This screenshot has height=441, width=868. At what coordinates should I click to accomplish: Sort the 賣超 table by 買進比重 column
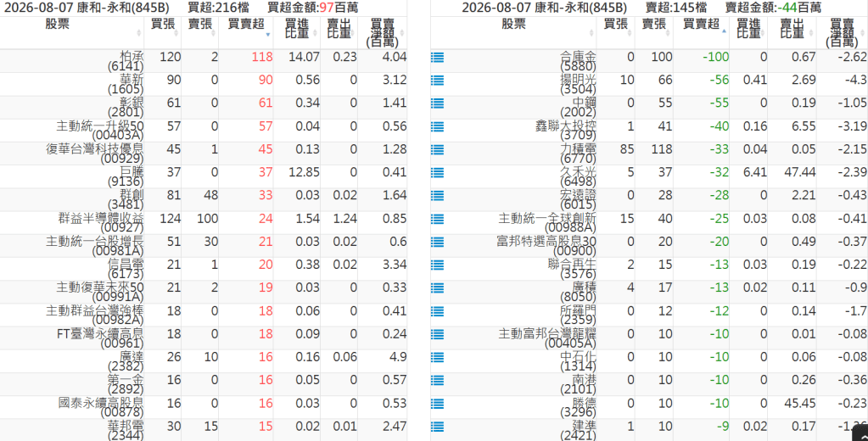tap(748, 32)
